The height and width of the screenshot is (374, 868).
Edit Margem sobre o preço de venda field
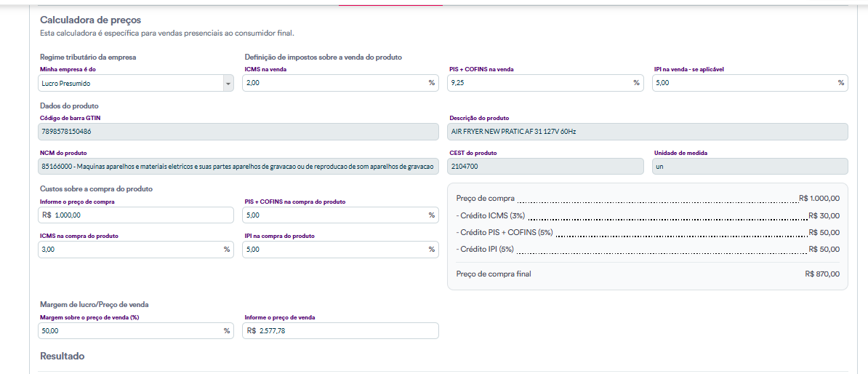[129, 331]
